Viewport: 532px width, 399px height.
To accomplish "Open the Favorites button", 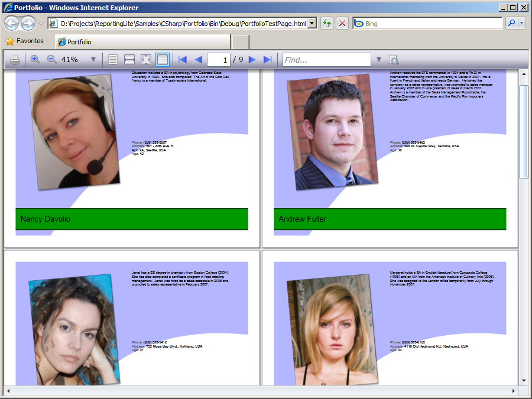I will click(x=24, y=41).
